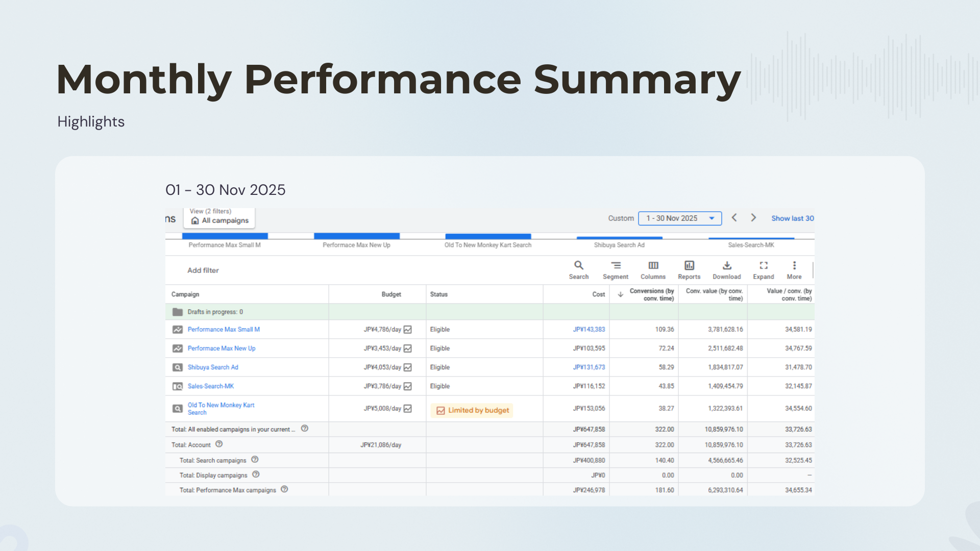Click help icon next to Total: Account
The image size is (980, 551).
(219, 444)
